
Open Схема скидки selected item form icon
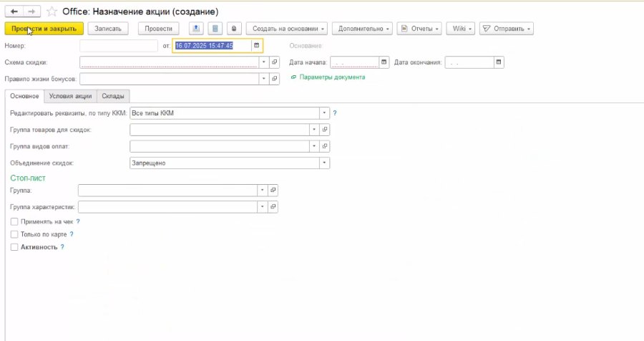[274, 62]
